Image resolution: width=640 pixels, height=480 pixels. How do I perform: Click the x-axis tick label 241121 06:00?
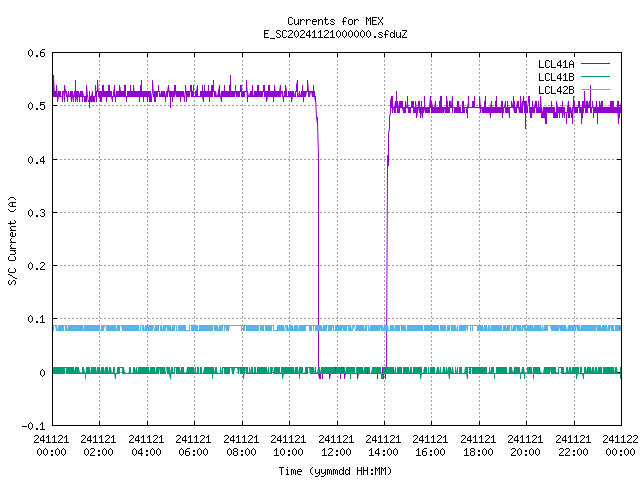[x=193, y=446]
